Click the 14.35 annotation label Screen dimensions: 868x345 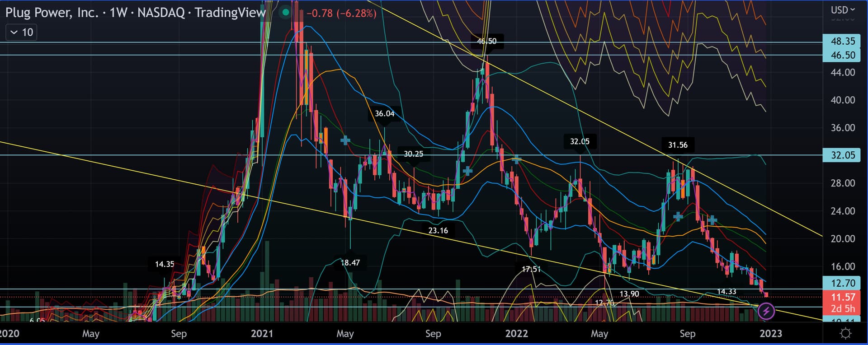(x=164, y=264)
